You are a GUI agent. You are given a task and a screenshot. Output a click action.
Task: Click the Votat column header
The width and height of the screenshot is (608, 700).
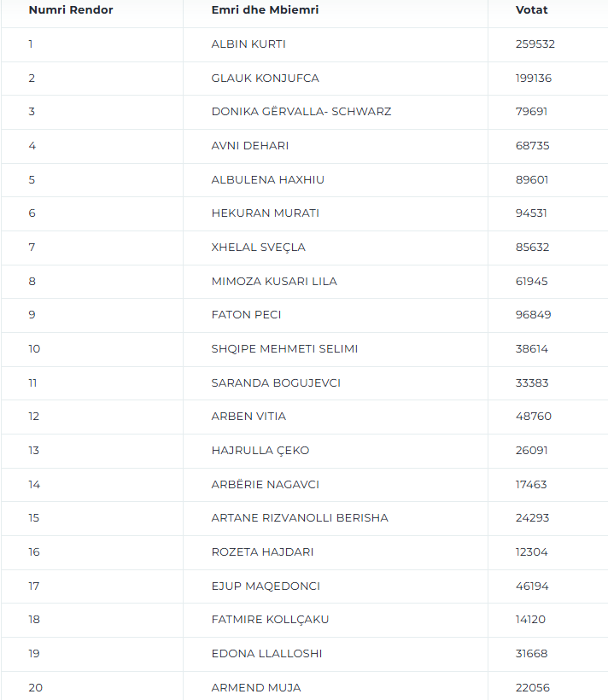[x=532, y=10]
